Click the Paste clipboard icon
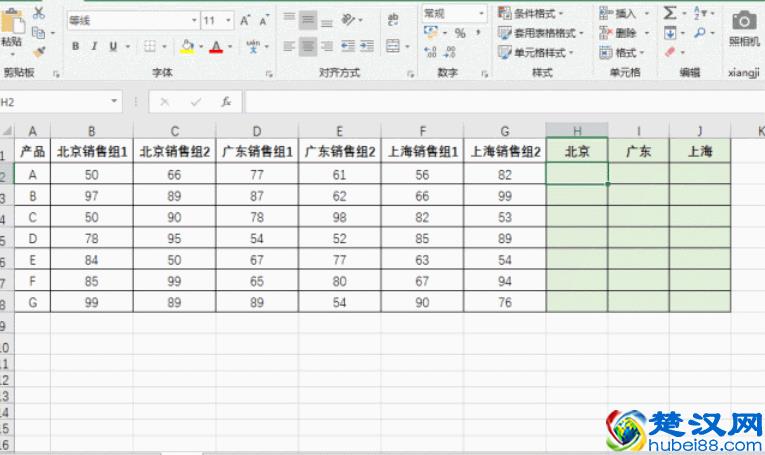The image size is (765, 455). point(12,22)
